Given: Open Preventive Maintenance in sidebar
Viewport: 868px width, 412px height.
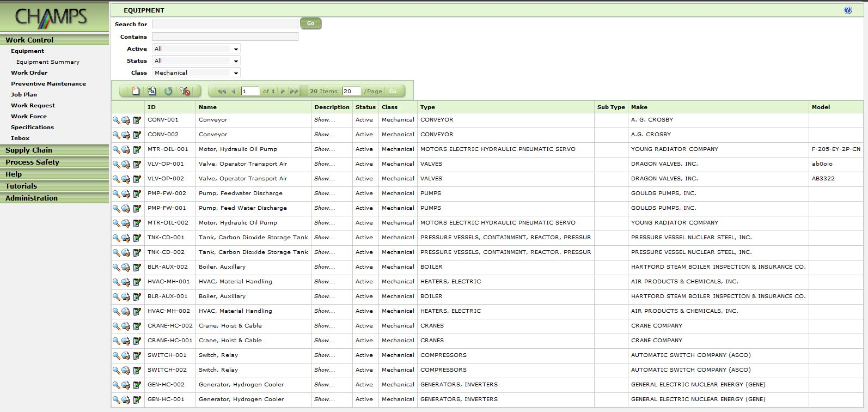Looking at the screenshot, I should click(48, 84).
